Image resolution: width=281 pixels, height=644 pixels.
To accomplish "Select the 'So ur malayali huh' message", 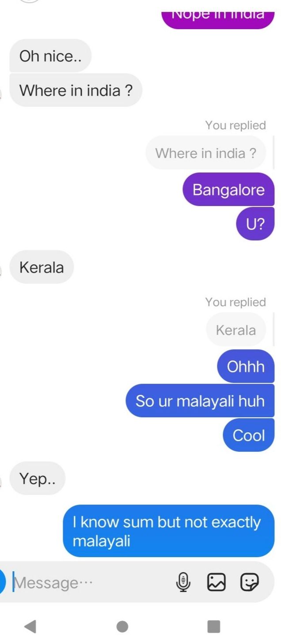I will [x=200, y=401].
